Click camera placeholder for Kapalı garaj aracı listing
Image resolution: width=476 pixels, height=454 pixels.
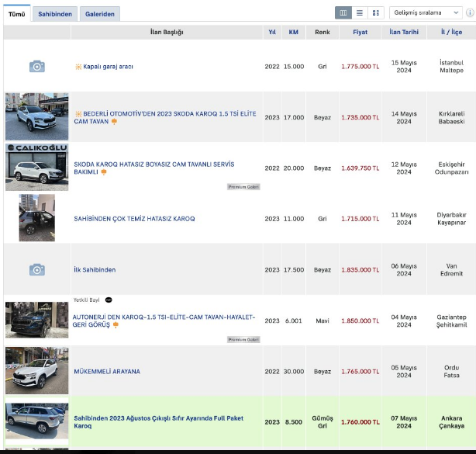click(36, 67)
